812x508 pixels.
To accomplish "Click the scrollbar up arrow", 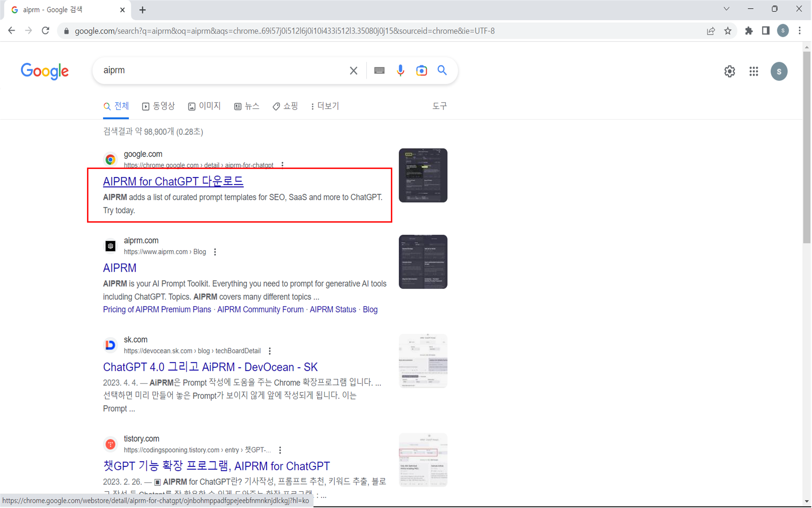I will 807,47.
